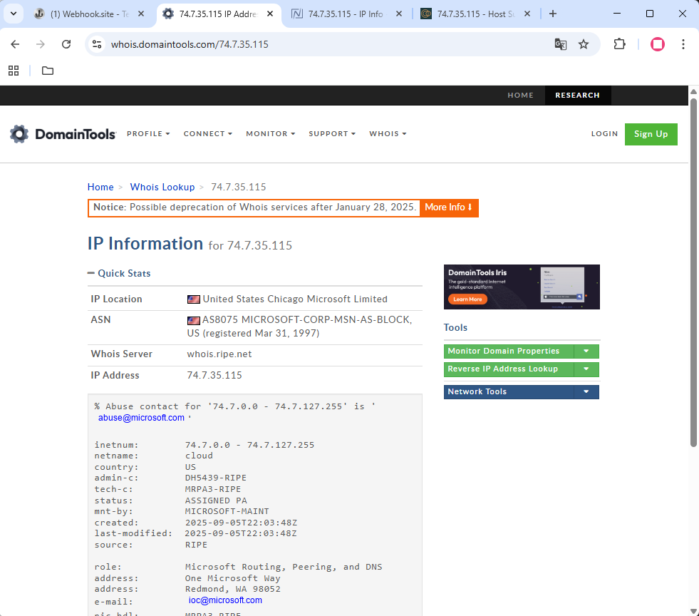Close the 74.7.35.115 - IP Info tab

(399, 14)
